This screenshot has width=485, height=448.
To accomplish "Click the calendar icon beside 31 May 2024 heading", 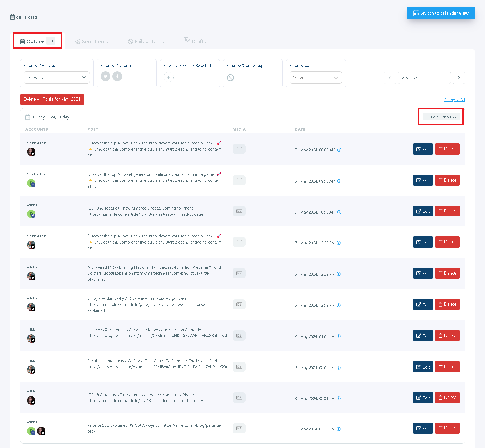I will point(28,117).
